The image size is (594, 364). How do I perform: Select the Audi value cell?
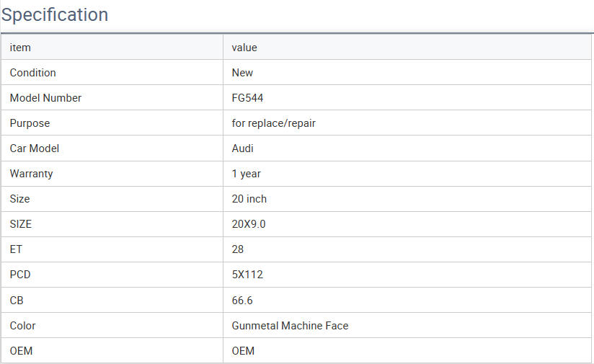(242, 148)
